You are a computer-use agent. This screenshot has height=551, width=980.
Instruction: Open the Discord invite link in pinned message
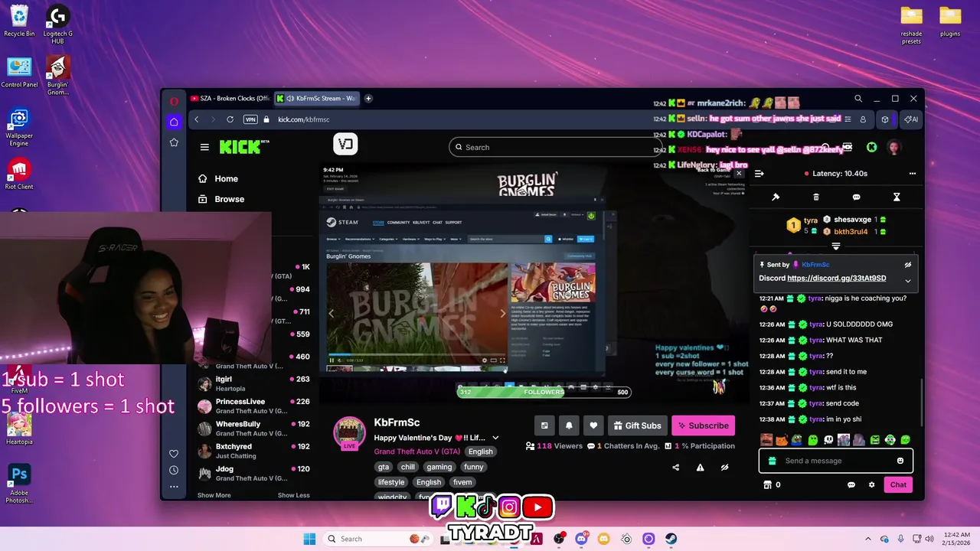pyautogui.click(x=836, y=279)
